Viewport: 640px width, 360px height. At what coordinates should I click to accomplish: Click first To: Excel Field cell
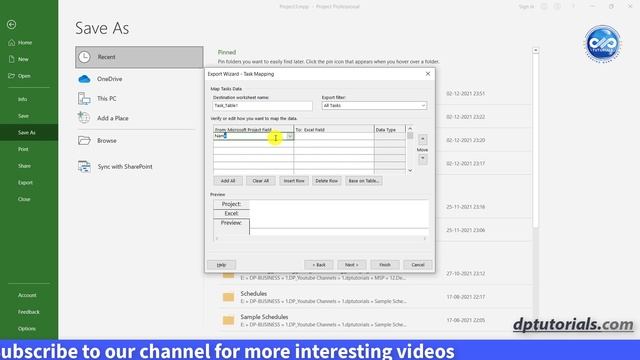(x=333, y=136)
